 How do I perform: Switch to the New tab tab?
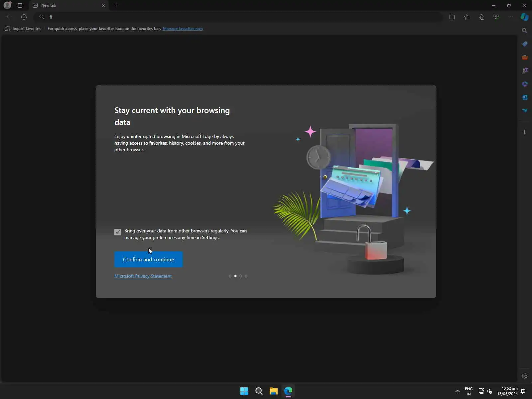(x=69, y=5)
